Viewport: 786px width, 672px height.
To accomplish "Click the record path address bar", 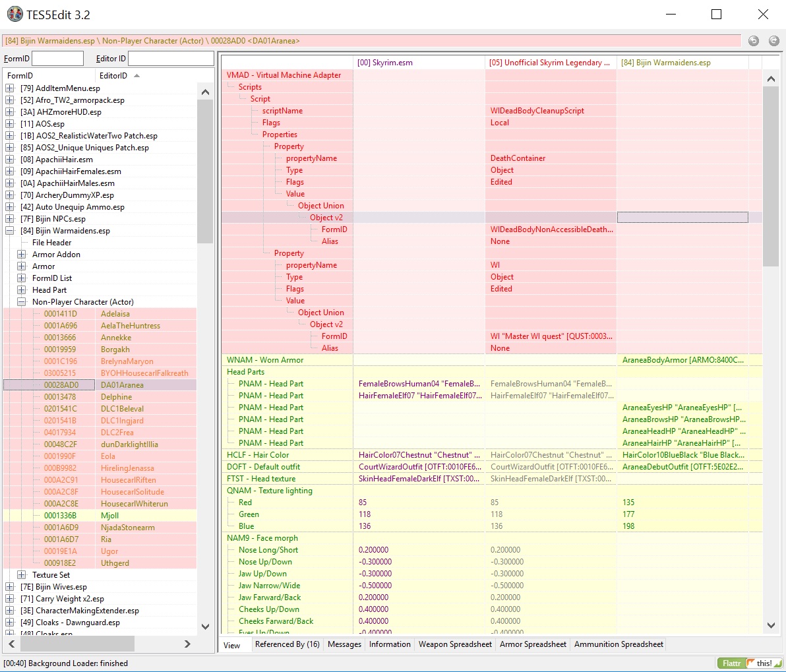I will [371, 41].
